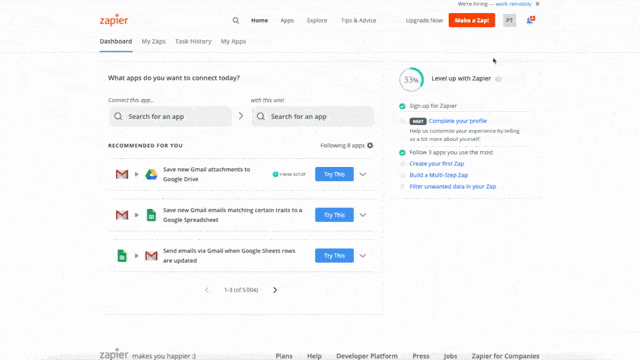Image resolution: width=640 pixels, height=360 pixels.
Task: Expand the Gmail to Google Spreadsheet recommendation
Action: tap(363, 215)
